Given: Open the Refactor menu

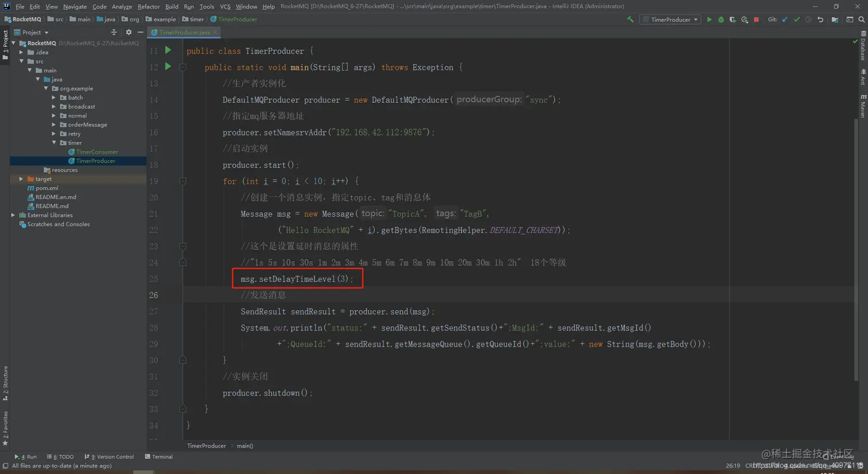Looking at the screenshot, I should (149, 6).
